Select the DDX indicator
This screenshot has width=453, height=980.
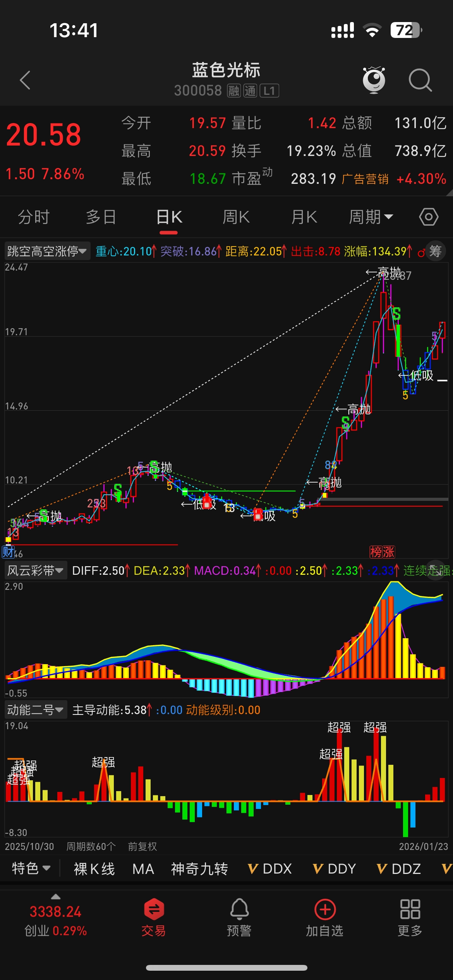tap(270, 869)
